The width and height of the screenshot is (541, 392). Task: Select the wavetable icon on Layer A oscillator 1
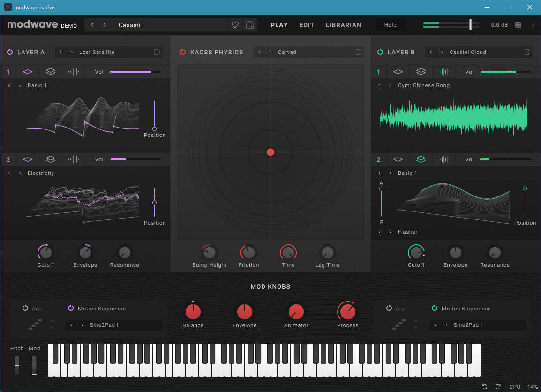[27, 71]
